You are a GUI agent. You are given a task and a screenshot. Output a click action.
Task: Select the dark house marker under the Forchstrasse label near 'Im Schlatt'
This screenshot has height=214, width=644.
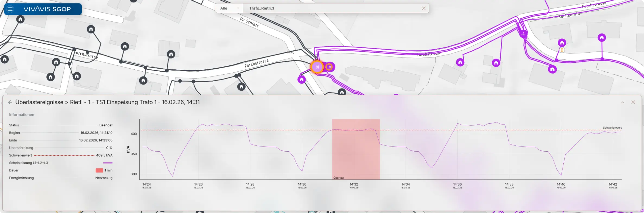click(x=241, y=87)
